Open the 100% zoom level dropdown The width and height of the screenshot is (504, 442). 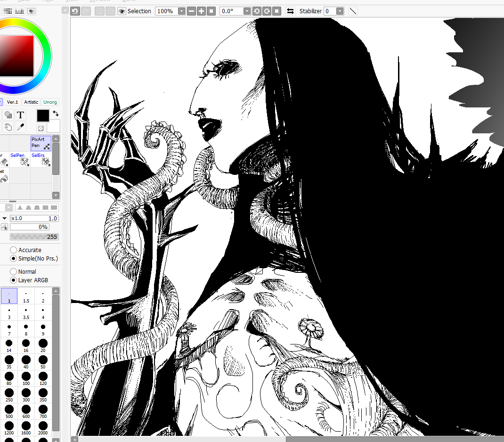[x=181, y=11]
